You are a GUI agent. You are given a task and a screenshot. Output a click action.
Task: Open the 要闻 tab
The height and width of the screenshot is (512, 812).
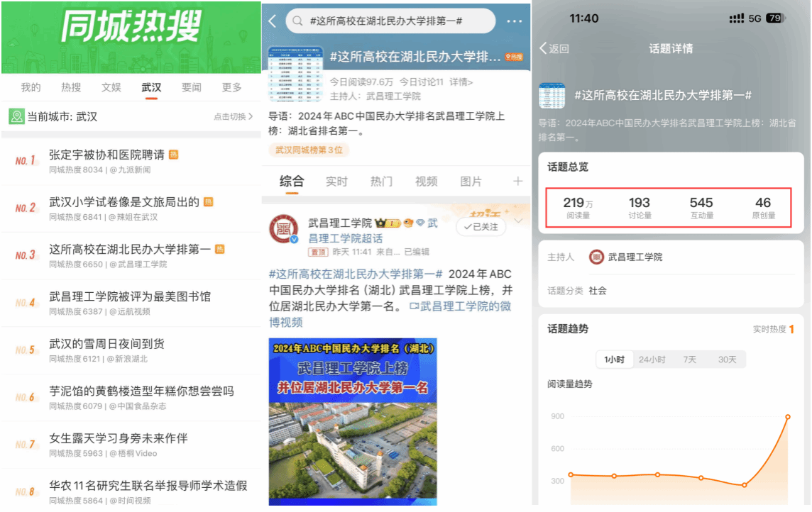pos(191,87)
